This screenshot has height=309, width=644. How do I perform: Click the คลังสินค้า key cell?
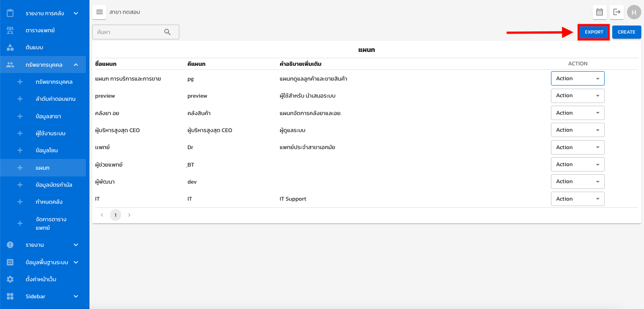[199, 113]
